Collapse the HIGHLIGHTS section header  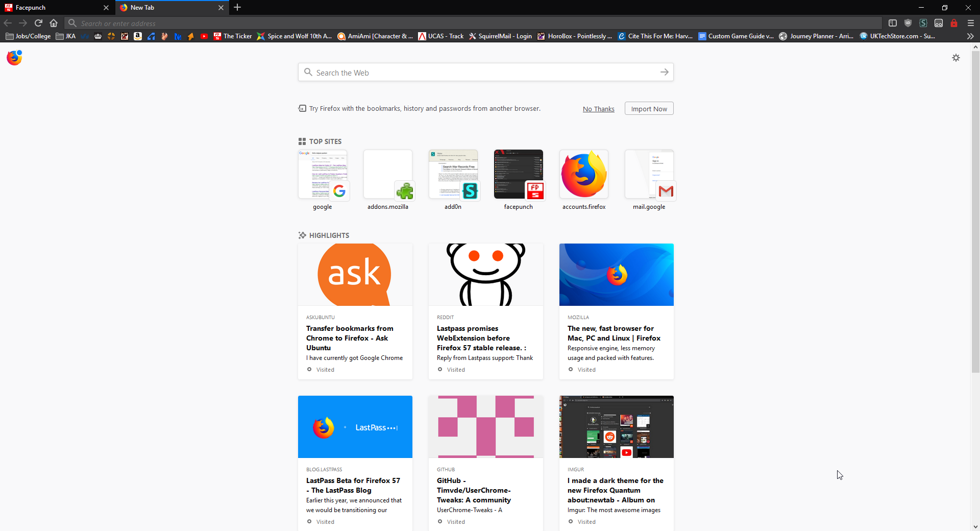click(324, 235)
